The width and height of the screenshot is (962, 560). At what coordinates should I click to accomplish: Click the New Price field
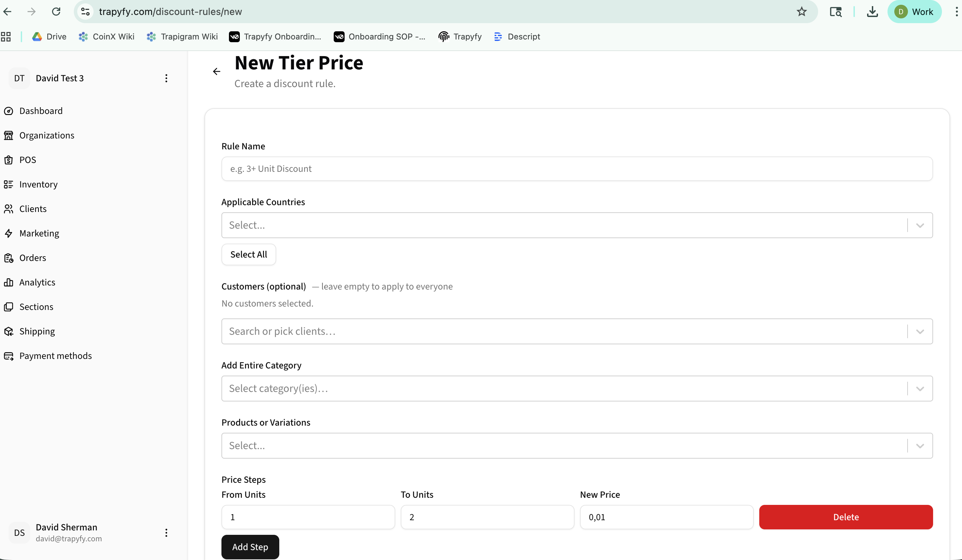coord(666,517)
